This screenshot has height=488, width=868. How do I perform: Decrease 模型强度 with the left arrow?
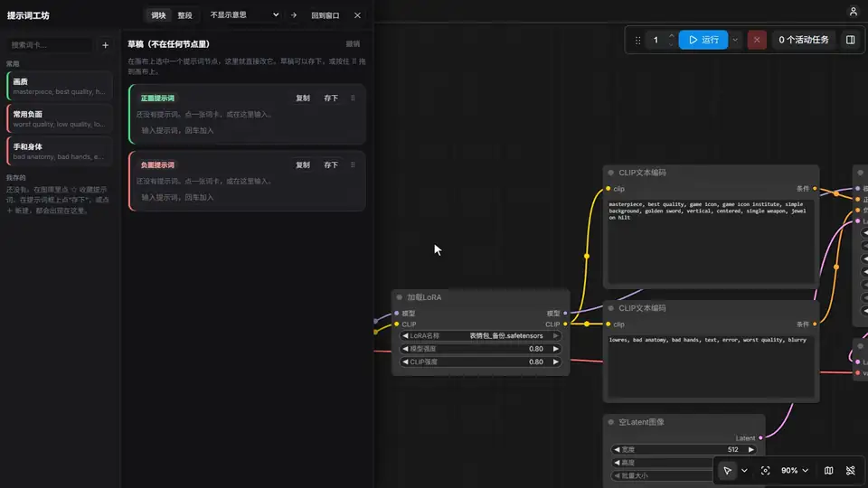[405, 349]
